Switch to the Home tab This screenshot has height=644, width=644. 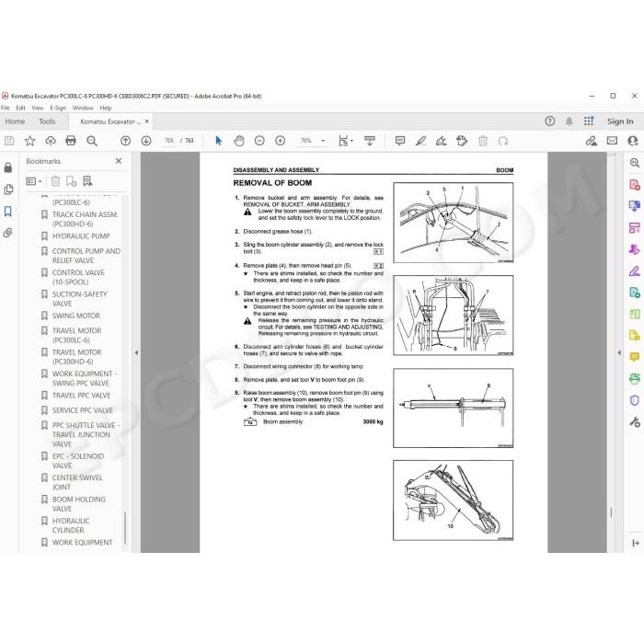click(16, 121)
